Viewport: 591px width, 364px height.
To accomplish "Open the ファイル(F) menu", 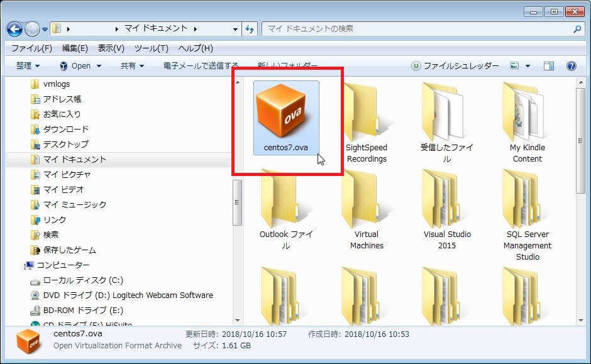I will coord(31,48).
